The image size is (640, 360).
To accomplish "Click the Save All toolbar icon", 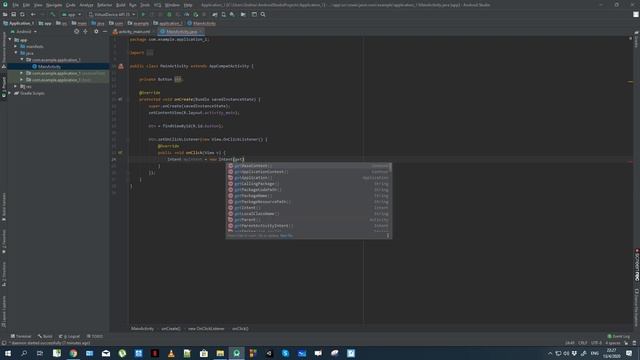I will (13, 14).
